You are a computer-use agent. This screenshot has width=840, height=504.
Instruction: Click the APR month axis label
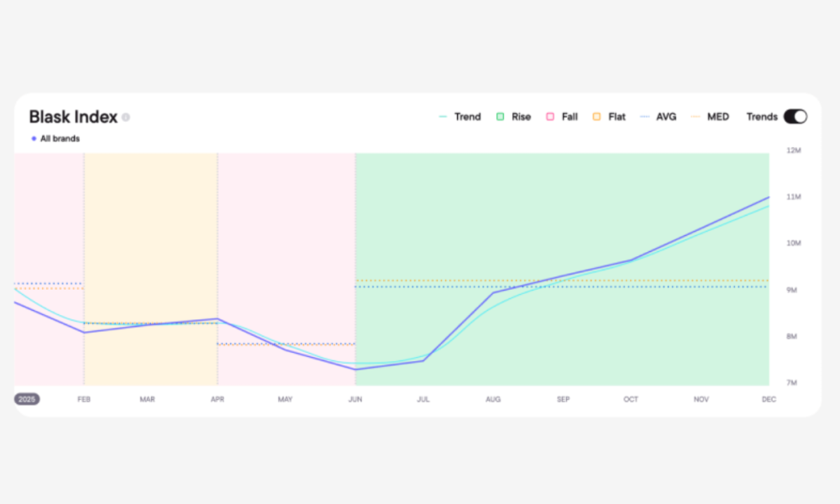point(218,399)
